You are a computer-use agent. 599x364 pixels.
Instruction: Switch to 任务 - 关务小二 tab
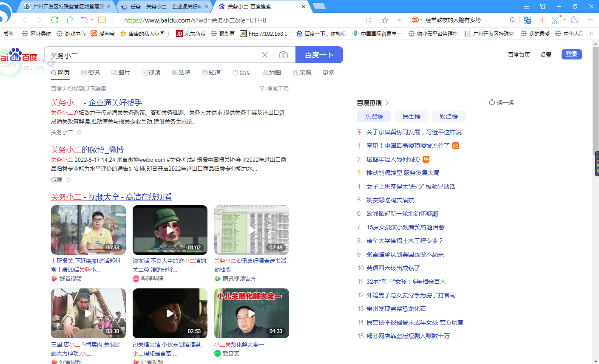(x=165, y=6)
